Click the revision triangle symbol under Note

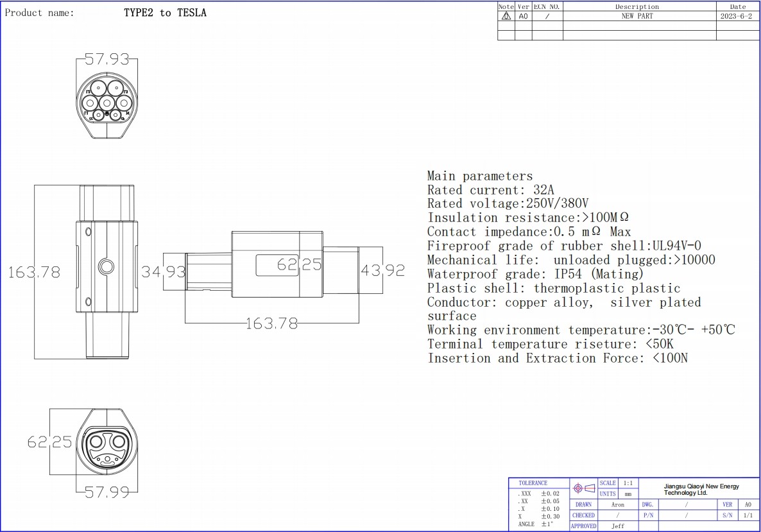[506, 16]
